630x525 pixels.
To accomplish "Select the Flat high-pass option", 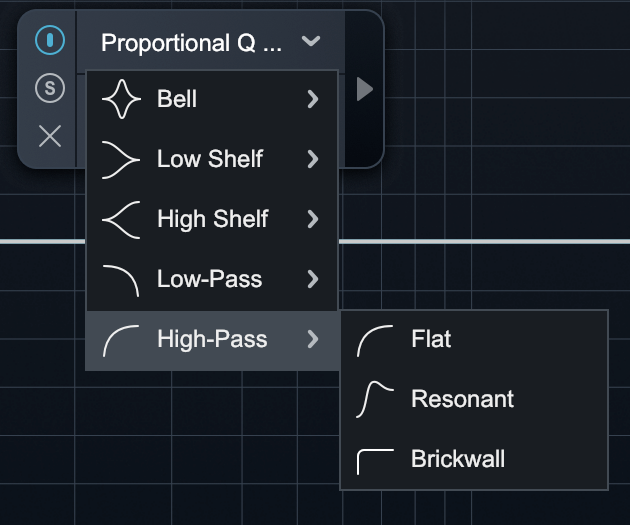I will pyautogui.click(x=431, y=339).
